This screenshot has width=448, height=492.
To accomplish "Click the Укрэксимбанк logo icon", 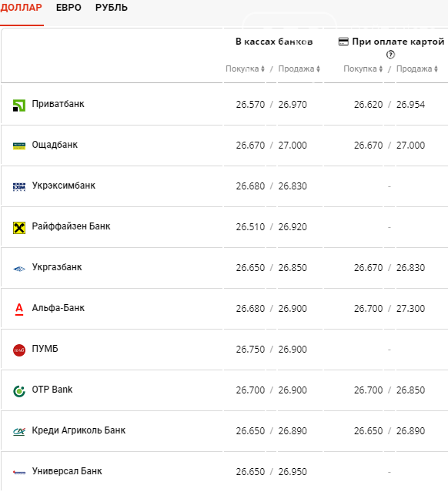I will [x=18, y=186].
